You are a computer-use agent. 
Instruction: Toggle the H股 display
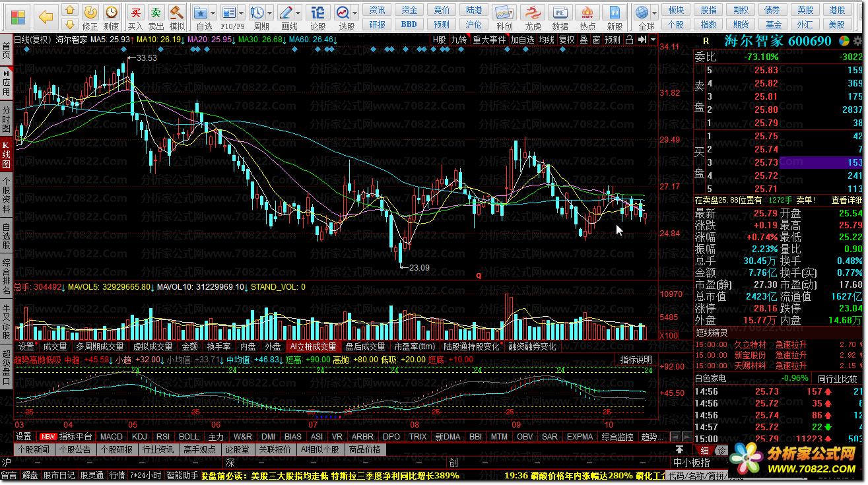click(x=439, y=40)
